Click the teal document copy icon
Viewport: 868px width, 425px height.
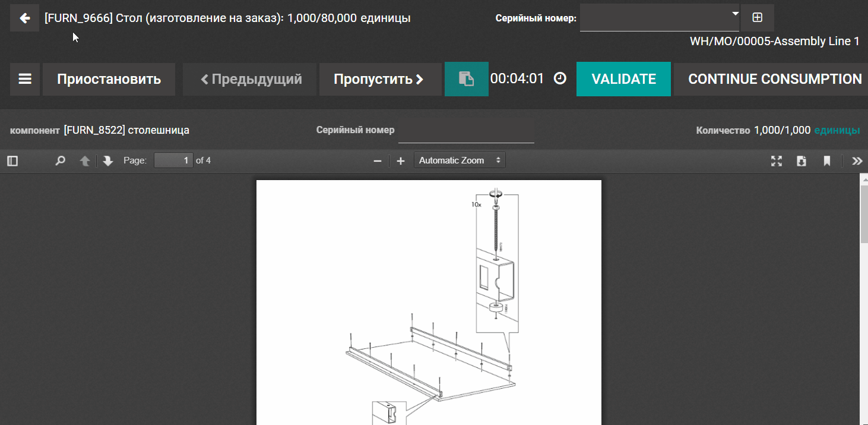point(466,78)
